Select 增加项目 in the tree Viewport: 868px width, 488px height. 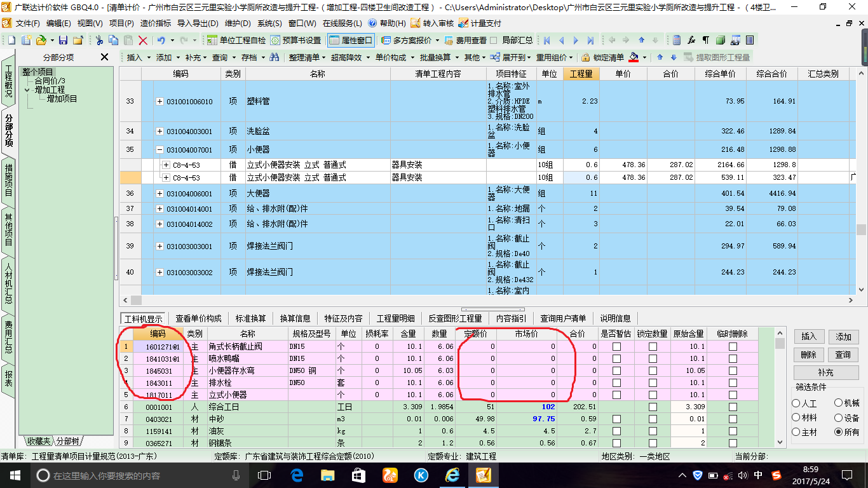(x=62, y=98)
